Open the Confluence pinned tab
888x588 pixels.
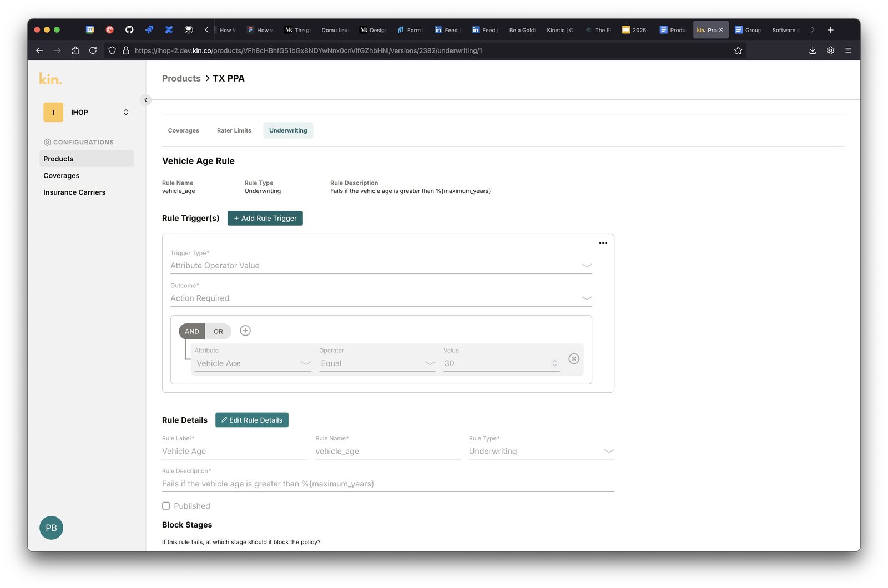point(169,30)
